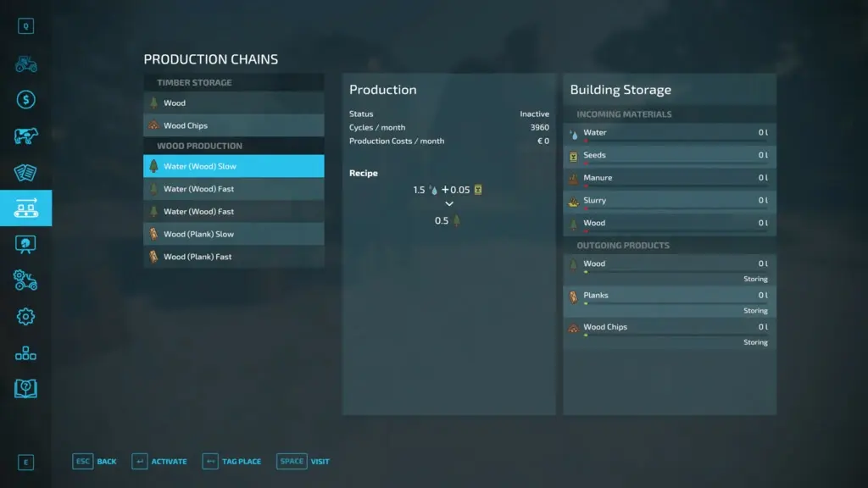Open the tractor with gear settings icon

25,280
